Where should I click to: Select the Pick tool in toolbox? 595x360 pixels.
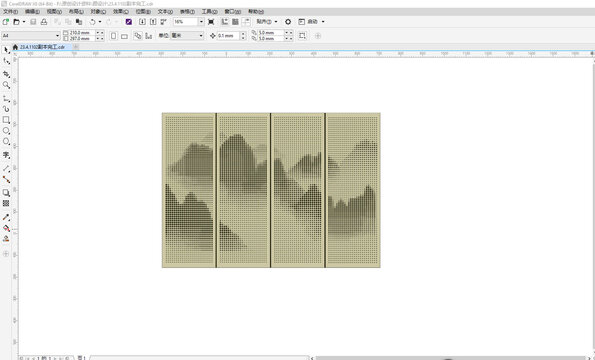tap(6, 50)
